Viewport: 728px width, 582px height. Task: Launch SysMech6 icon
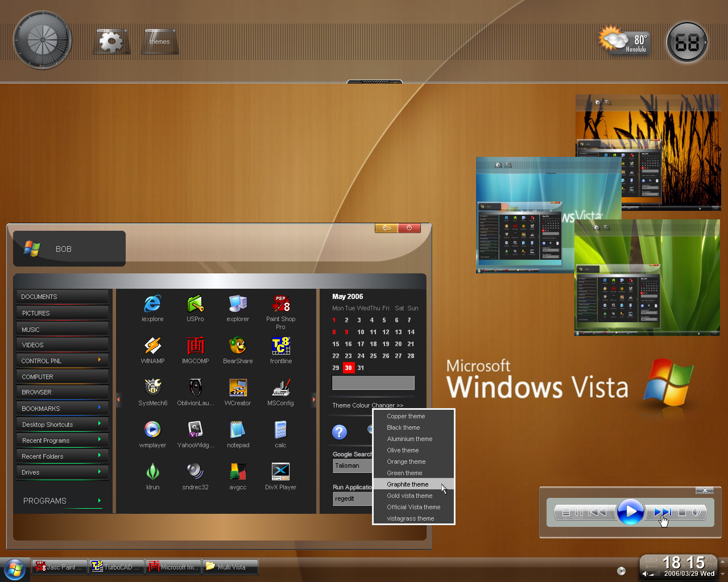152,388
